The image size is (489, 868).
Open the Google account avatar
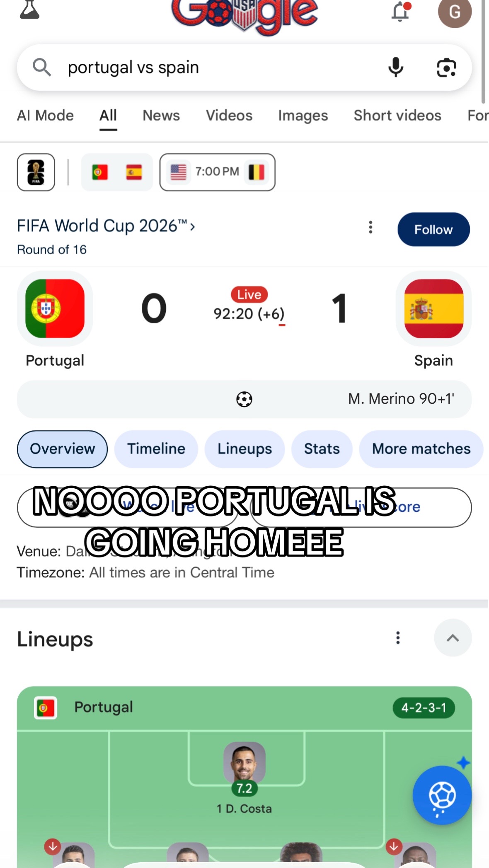pos(455,12)
